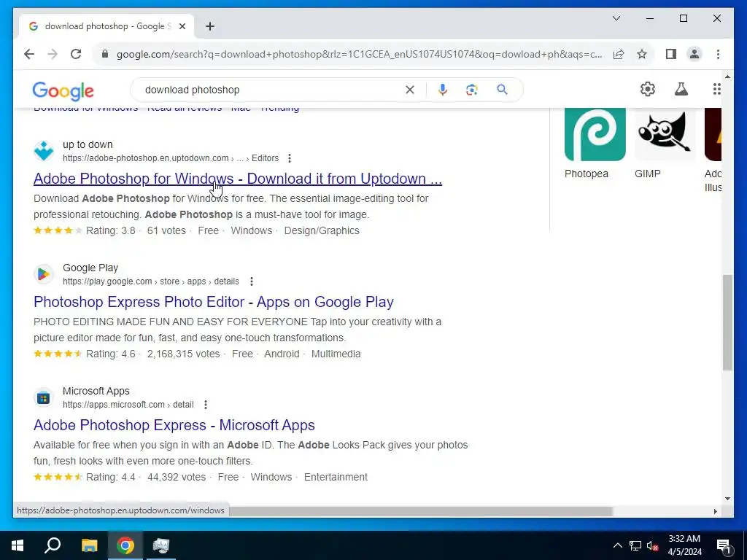Click the Google logo
Screen dimensions: 747x560
pyautogui.click(x=63, y=90)
